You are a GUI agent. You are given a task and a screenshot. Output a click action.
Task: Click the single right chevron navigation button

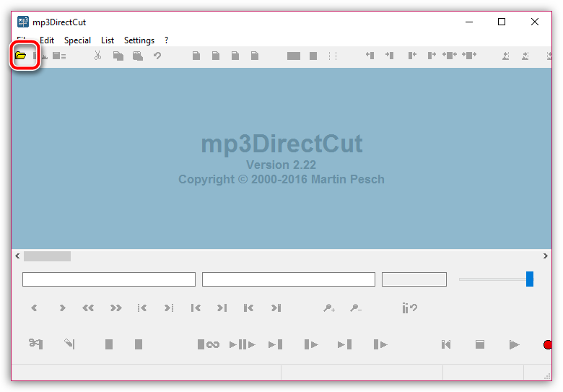62,308
